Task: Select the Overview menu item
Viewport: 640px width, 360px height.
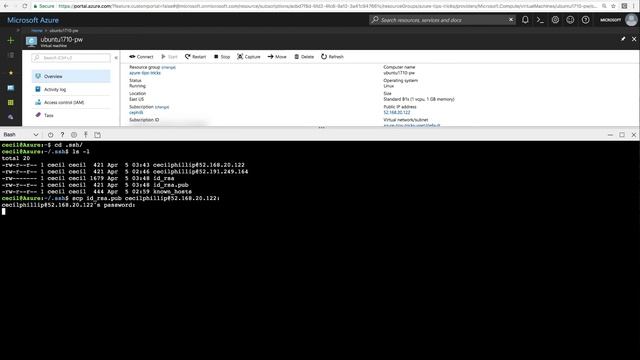Action: 71,76
